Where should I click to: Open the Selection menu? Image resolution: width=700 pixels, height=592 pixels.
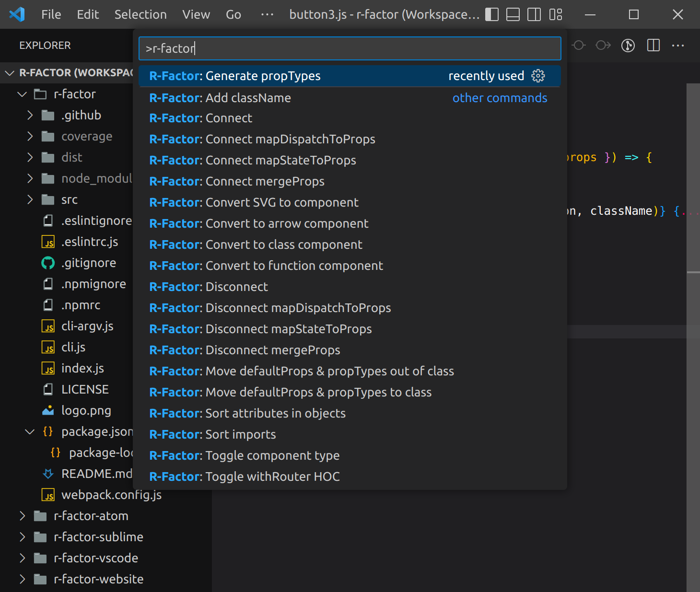tap(140, 14)
